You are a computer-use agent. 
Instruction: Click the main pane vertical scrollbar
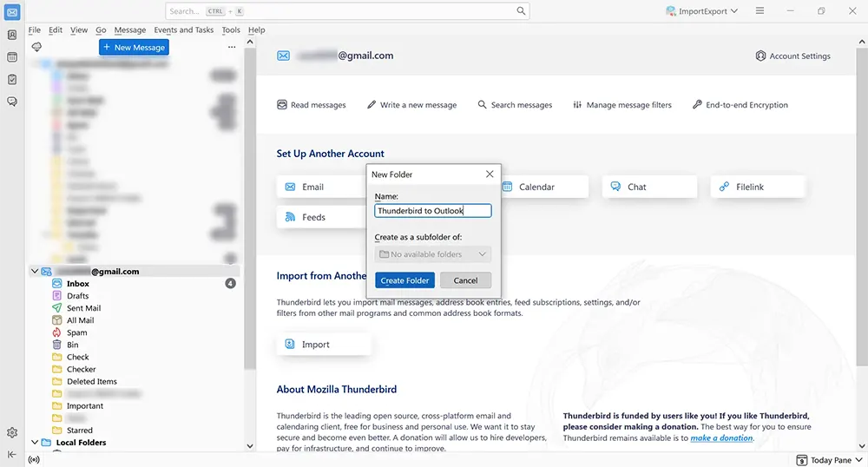[x=861, y=206]
